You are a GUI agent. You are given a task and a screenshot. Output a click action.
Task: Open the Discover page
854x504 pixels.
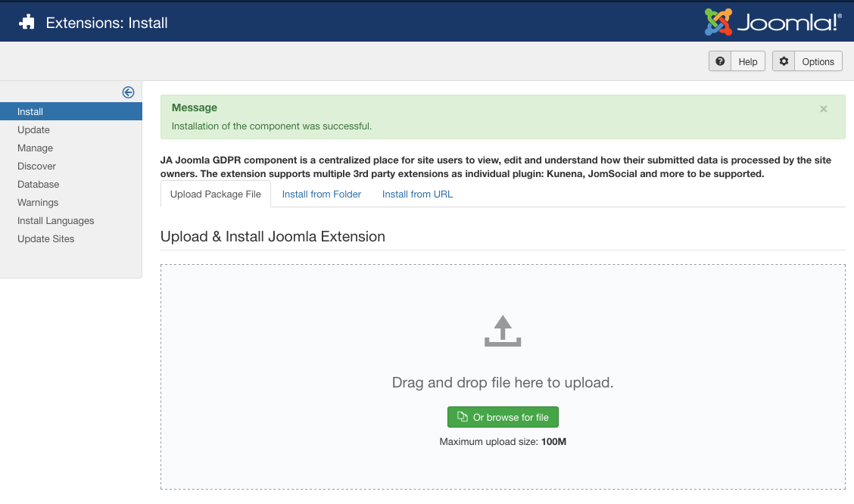(x=36, y=166)
